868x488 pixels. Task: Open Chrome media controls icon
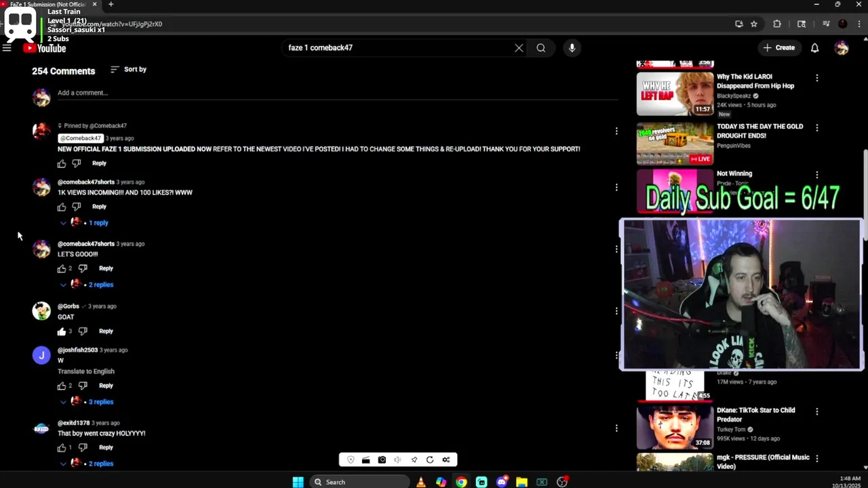tap(826, 24)
